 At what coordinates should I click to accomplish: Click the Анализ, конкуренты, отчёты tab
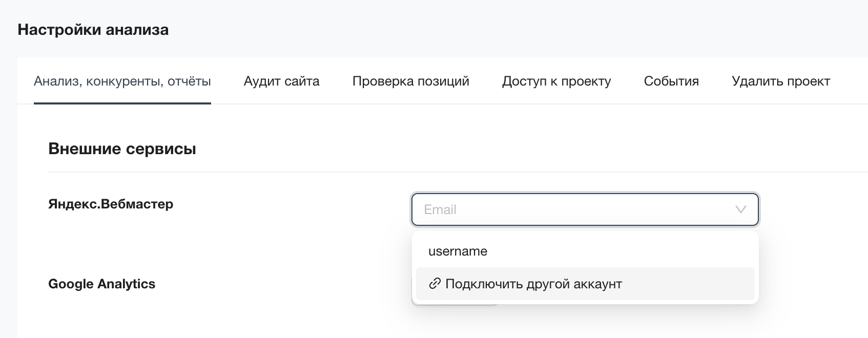coord(122,81)
